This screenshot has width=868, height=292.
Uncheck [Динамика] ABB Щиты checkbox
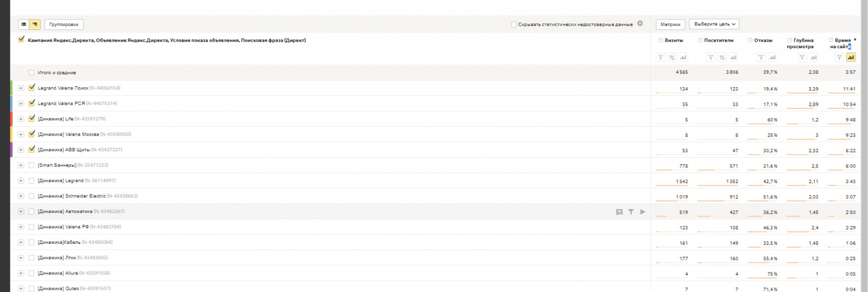click(x=31, y=150)
